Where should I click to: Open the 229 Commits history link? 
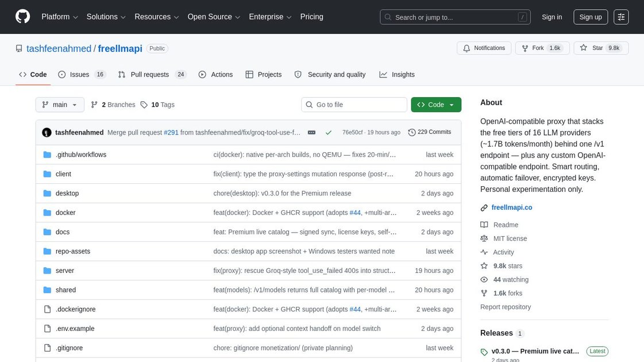(x=430, y=132)
